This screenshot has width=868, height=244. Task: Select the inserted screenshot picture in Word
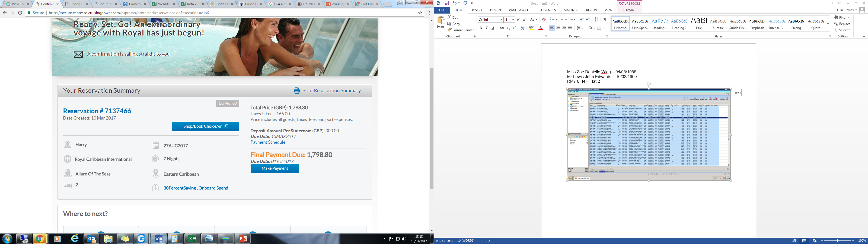point(649,134)
